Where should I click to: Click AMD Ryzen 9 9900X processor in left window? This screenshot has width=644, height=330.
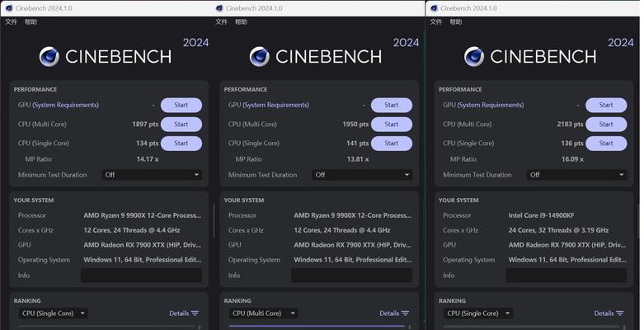click(143, 215)
